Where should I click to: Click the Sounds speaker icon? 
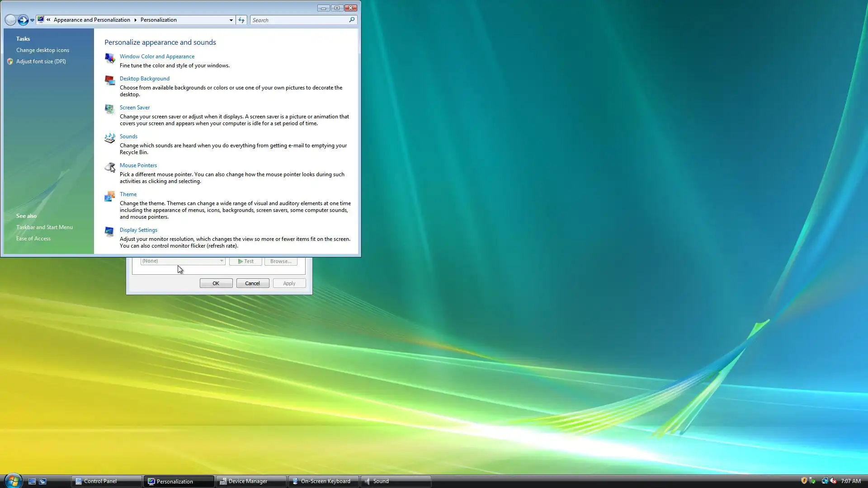tap(109, 138)
